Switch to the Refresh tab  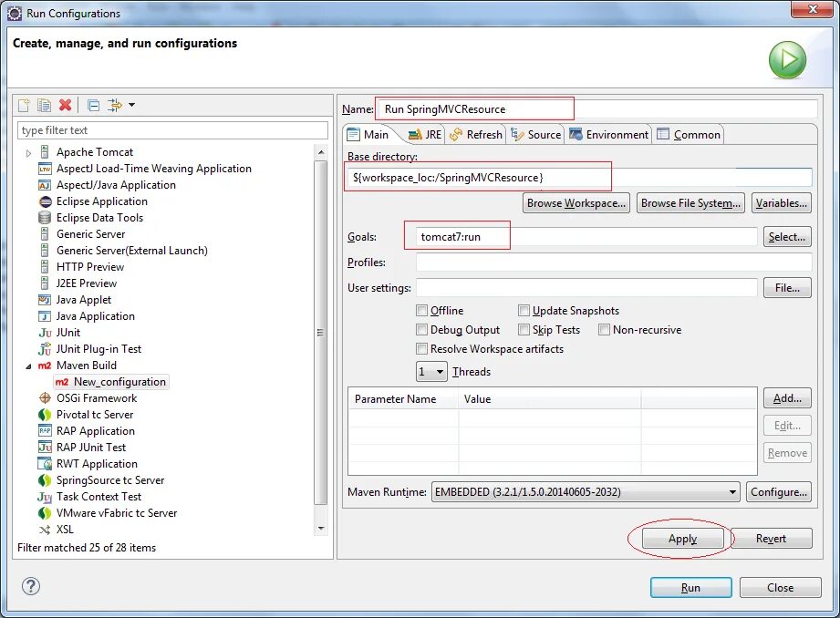pos(476,134)
